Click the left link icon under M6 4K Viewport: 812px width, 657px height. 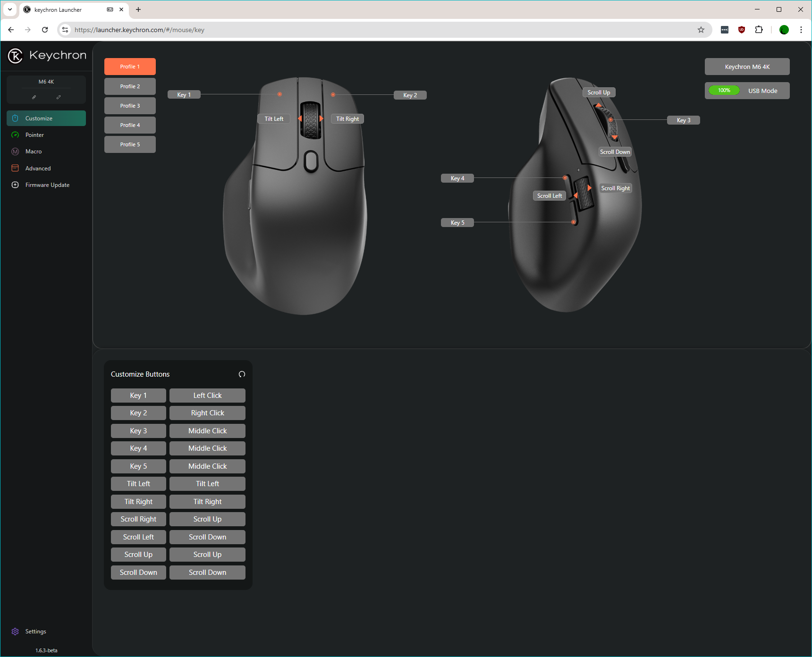coord(34,97)
